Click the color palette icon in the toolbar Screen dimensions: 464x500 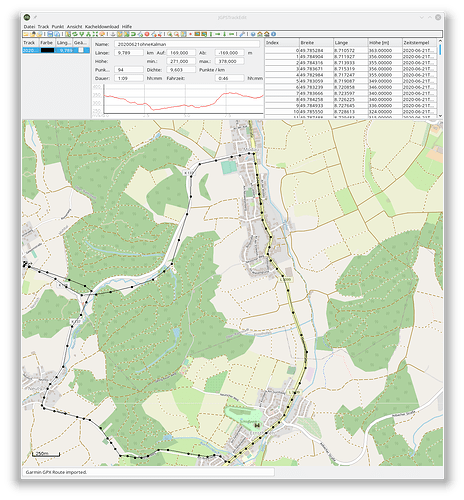[102, 34]
